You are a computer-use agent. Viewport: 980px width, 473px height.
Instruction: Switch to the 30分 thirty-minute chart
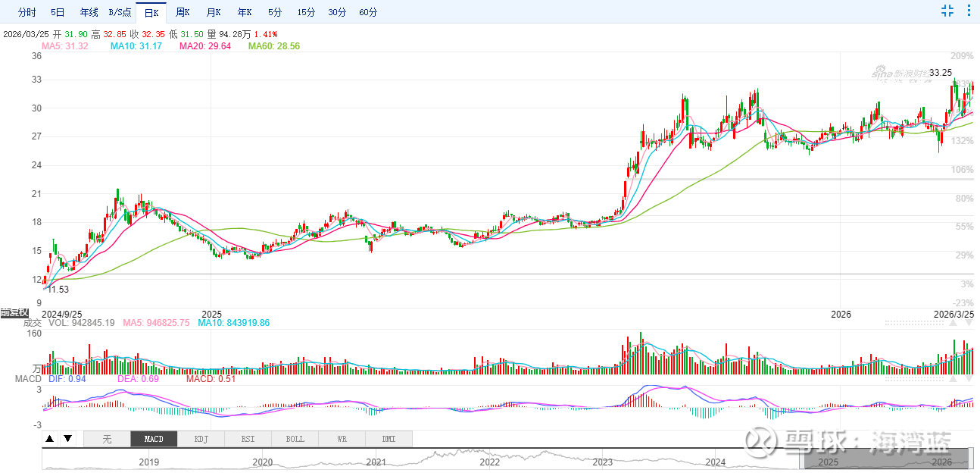point(337,12)
